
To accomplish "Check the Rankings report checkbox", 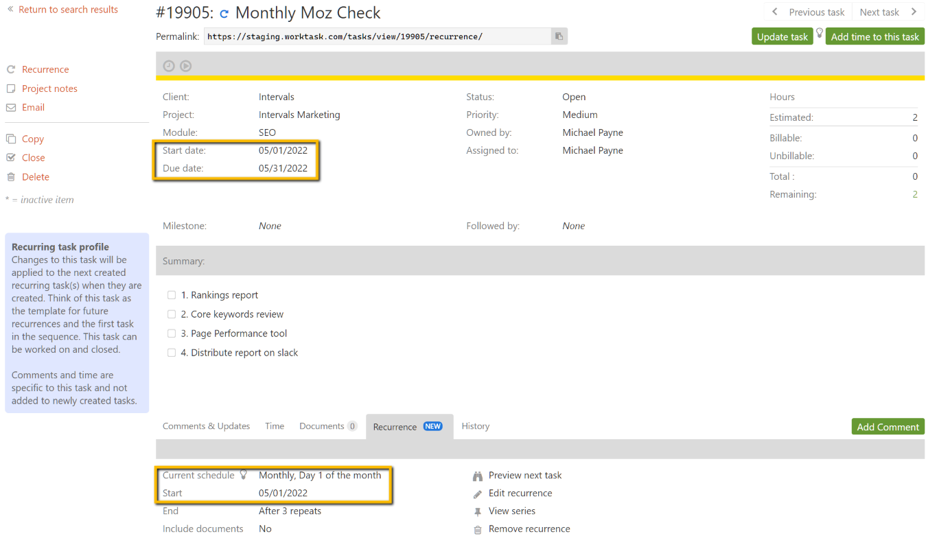I will pos(172,295).
